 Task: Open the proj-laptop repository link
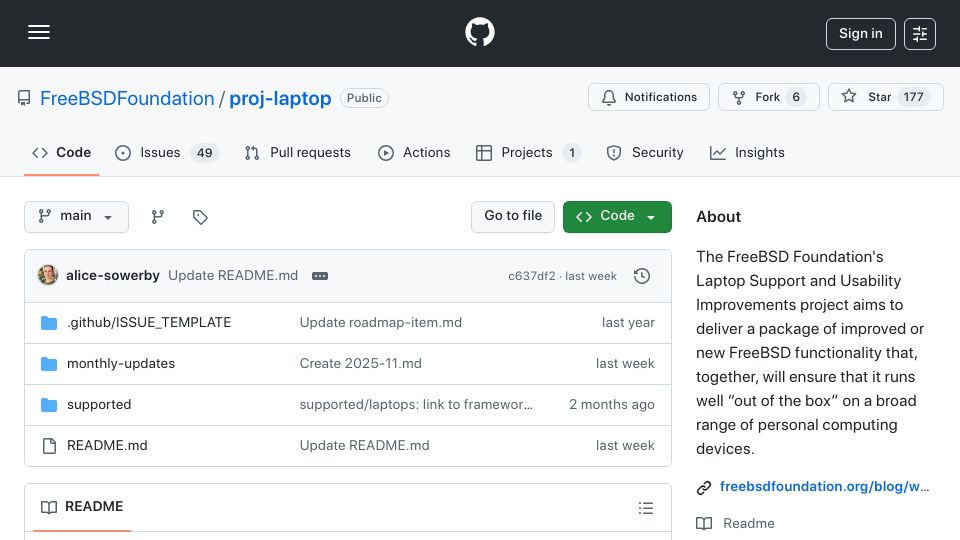click(280, 99)
